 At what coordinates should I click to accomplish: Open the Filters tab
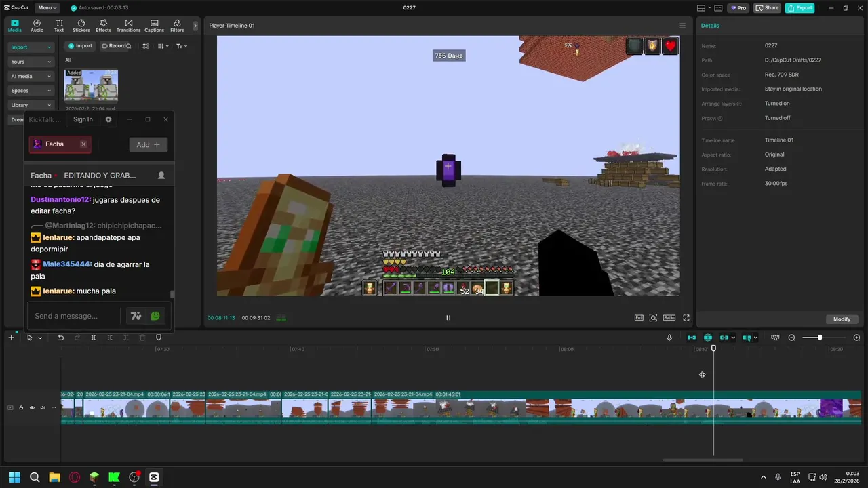tap(177, 26)
